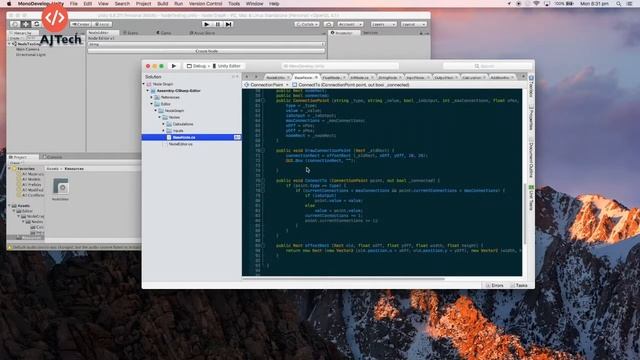Toggle code fold at DrawConnectionPoint method
The image size is (640, 360).
tap(263, 151)
